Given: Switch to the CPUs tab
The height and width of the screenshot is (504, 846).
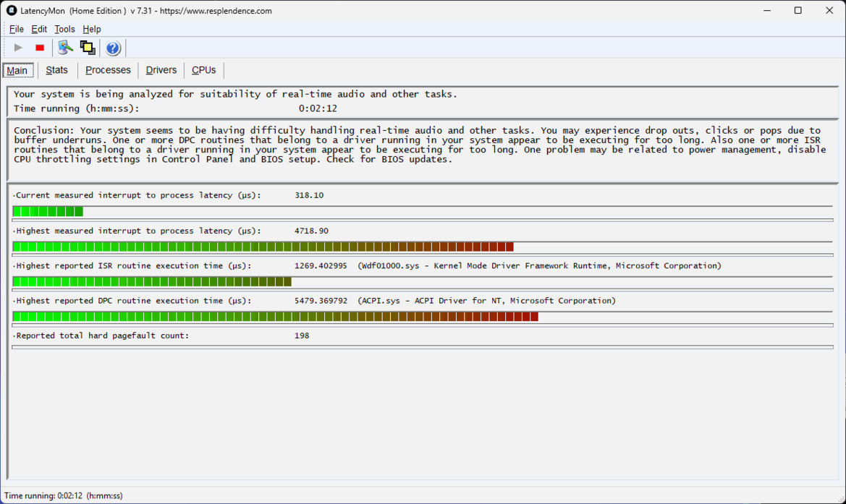Looking at the screenshot, I should point(203,70).
